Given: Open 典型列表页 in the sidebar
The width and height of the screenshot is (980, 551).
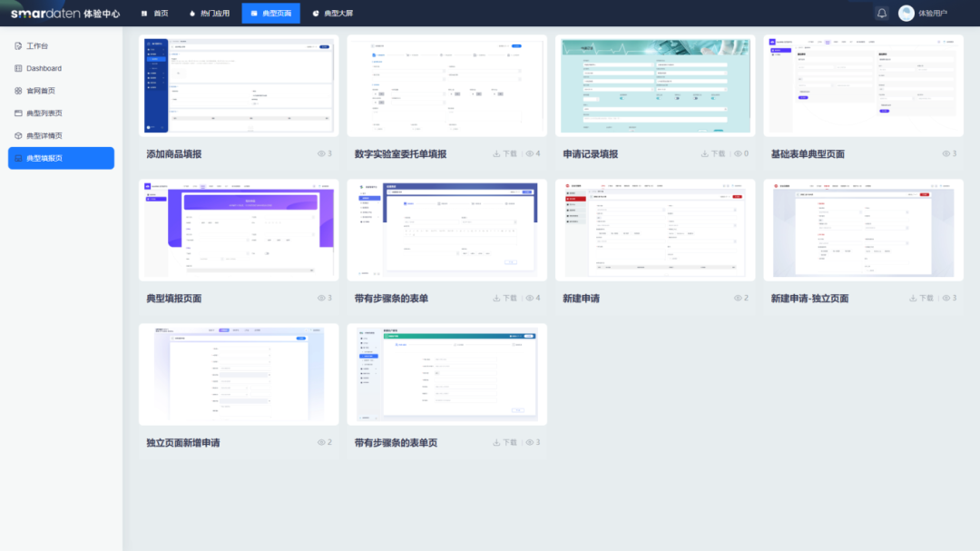Looking at the screenshot, I should [x=62, y=113].
